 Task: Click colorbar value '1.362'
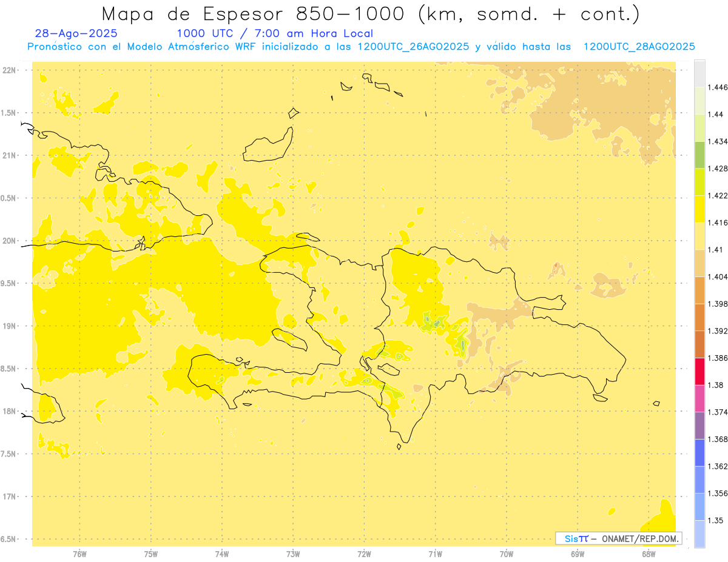(718, 466)
